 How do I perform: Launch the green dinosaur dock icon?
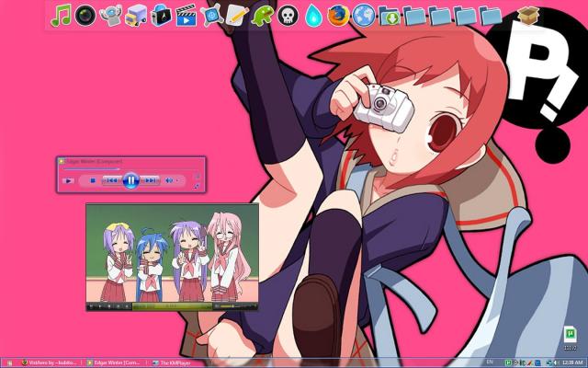(263, 16)
